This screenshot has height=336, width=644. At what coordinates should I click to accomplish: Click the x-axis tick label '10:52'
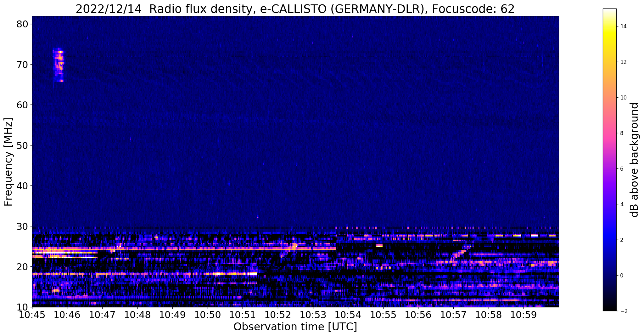[x=278, y=315]
